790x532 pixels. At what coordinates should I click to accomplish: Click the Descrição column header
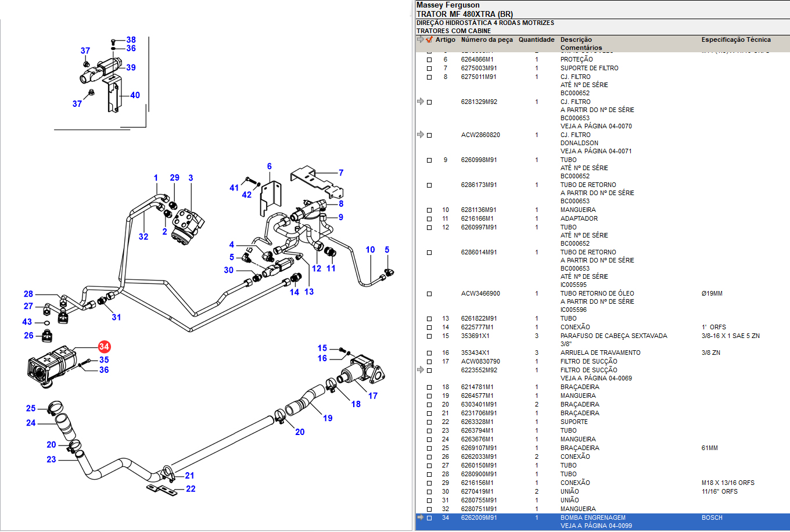(x=576, y=40)
